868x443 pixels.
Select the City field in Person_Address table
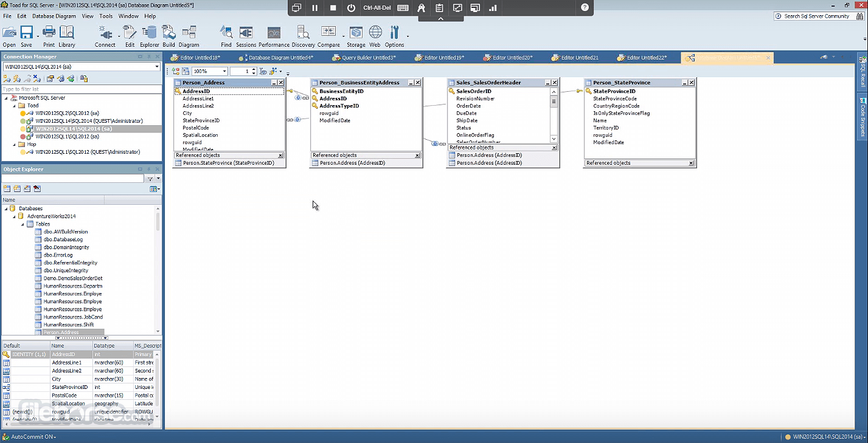pos(187,113)
